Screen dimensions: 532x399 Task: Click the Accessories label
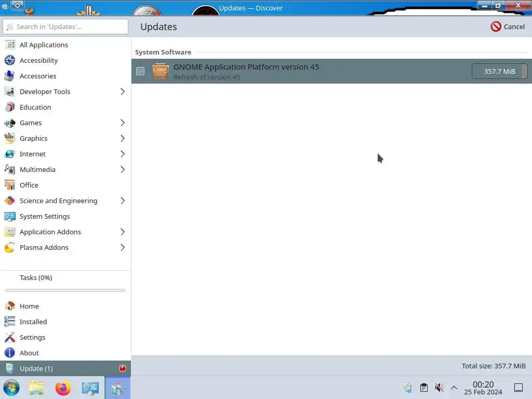coord(38,76)
